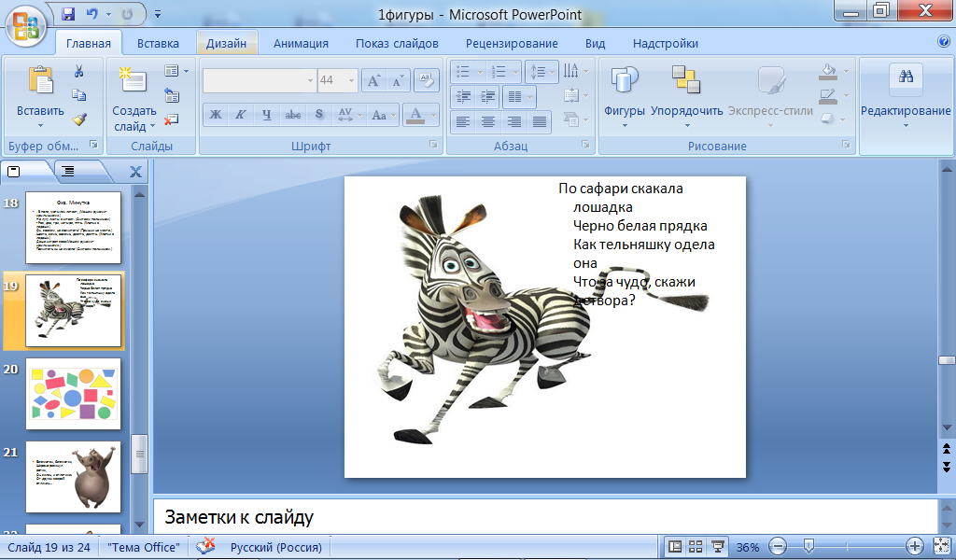
Task: Click Shape Fill paint bucket color
Action: (827, 71)
